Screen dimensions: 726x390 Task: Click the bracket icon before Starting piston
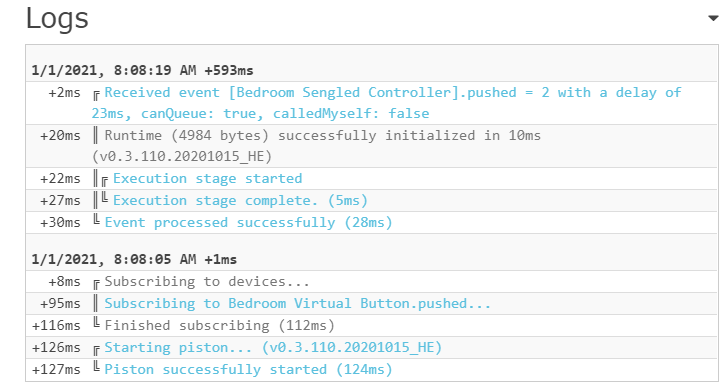96,350
